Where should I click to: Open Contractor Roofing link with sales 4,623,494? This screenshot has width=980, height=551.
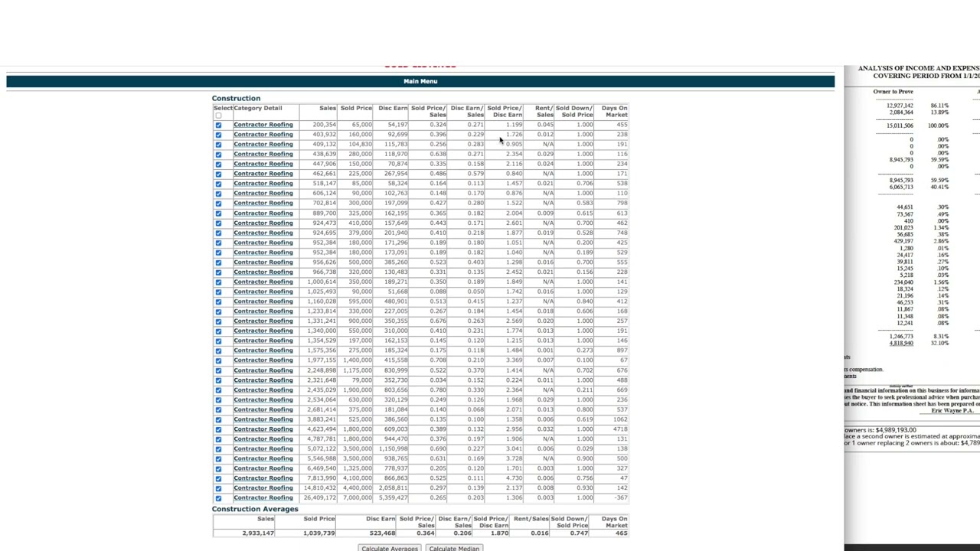pos(263,429)
